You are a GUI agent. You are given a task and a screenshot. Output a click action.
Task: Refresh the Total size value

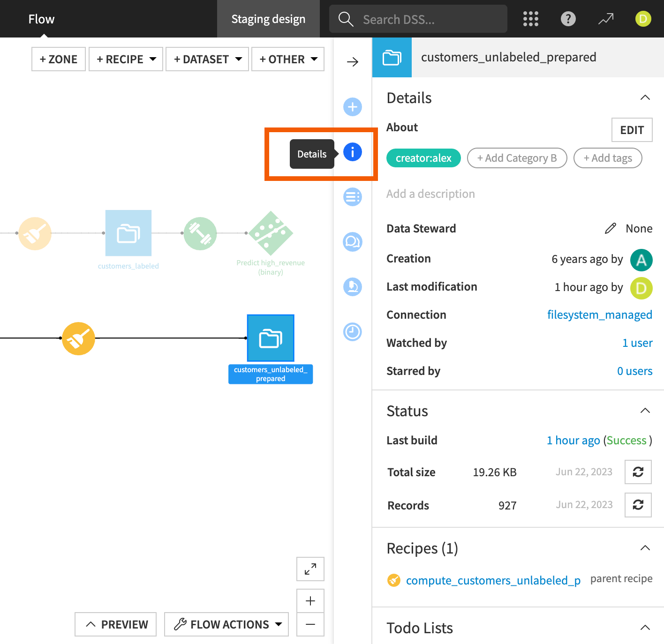(638, 472)
